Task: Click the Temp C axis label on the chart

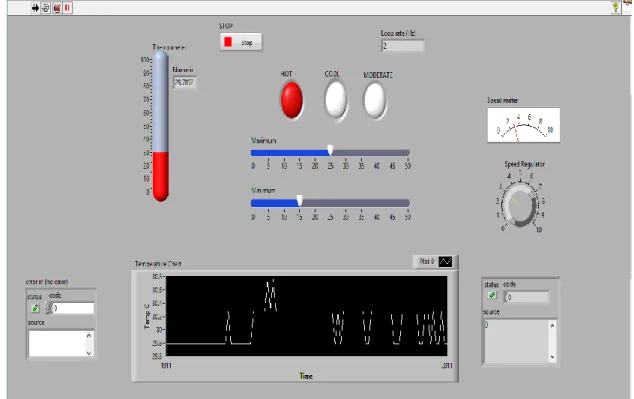Action: point(147,316)
